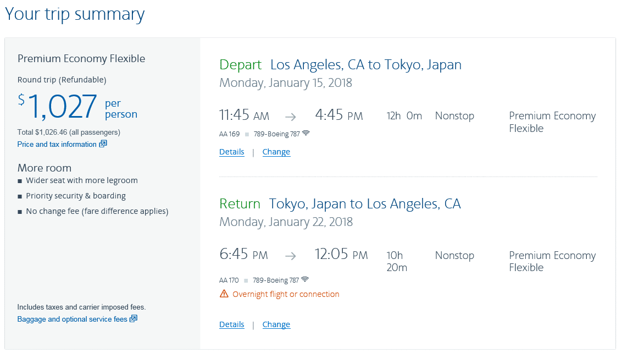View Details for the departing flight
The height and width of the screenshot is (353, 644).
(231, 152)
